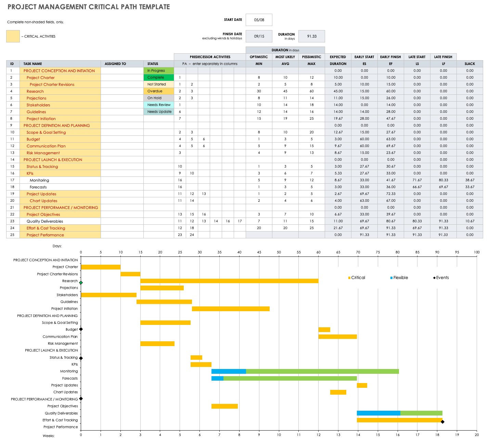Image resolution: width=490 pixels, height=448 pixels.
Task: Click the Project Charter Revisions task name
Action: click(x=52, y=84)
